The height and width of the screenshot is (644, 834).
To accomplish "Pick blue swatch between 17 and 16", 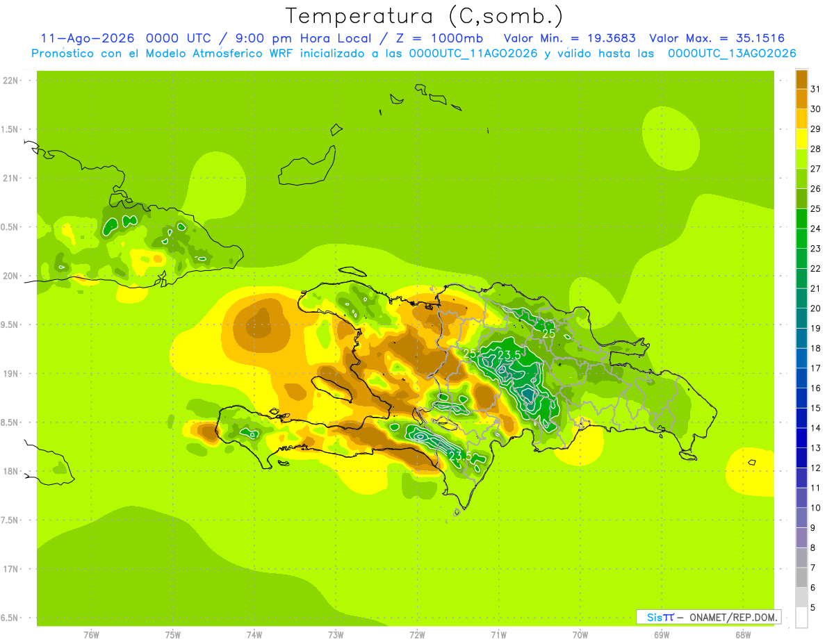I will [x=801, y=378].
